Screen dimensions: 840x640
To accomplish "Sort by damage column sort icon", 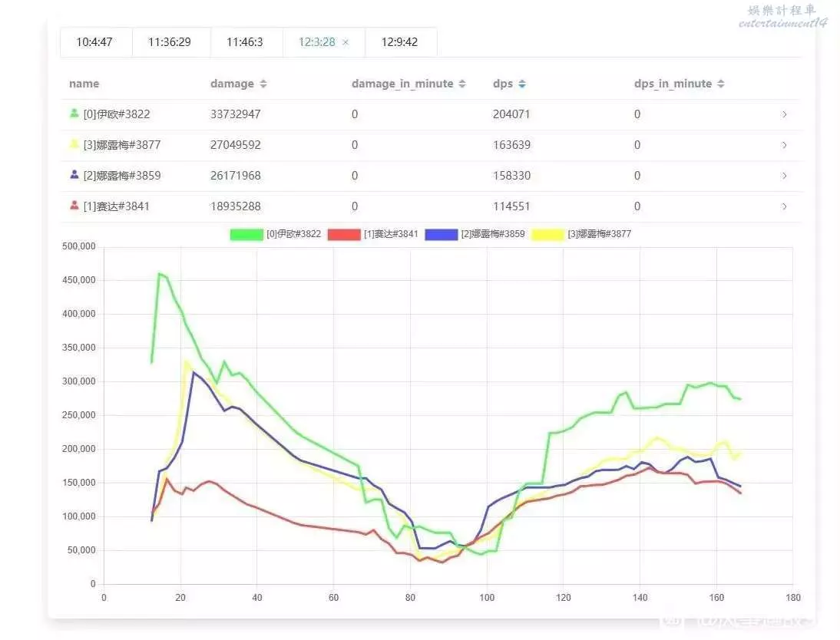I will [x=263, y=84].
